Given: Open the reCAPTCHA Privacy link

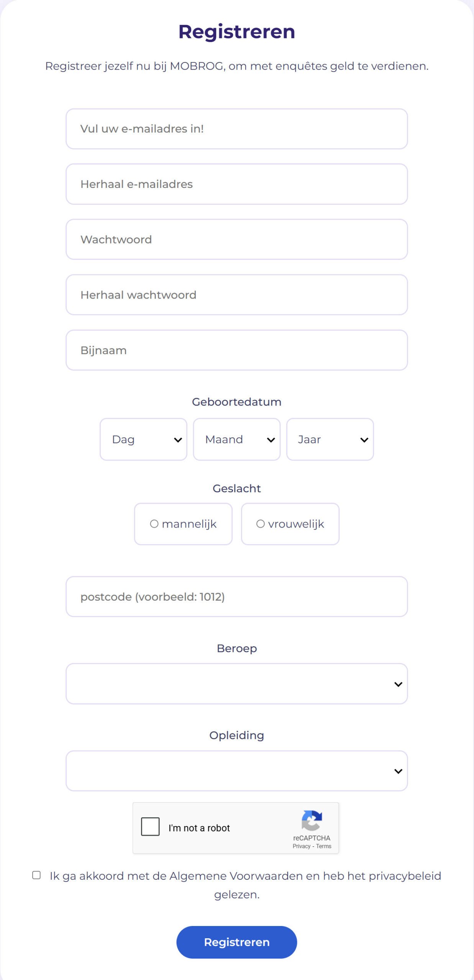Looking at the screenshot, I should pos(301,846).
